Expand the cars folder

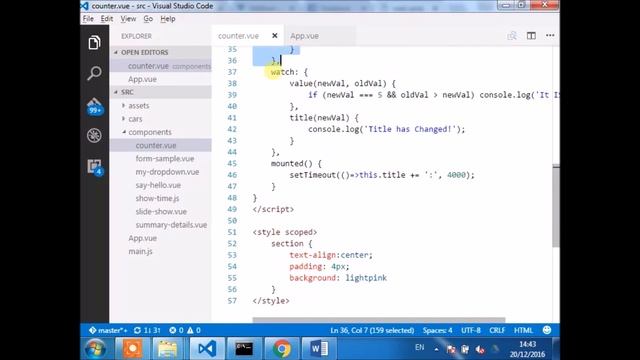(x=135, y=119)
